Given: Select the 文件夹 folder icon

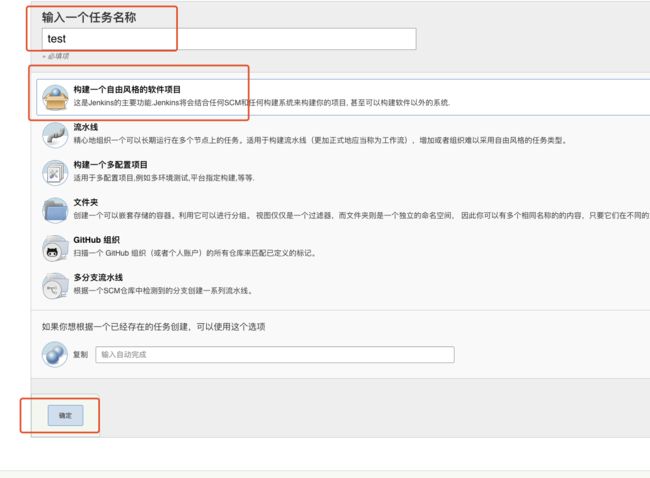Looking at the screenshot, I should pyautogui.click(x=55, y=210).
